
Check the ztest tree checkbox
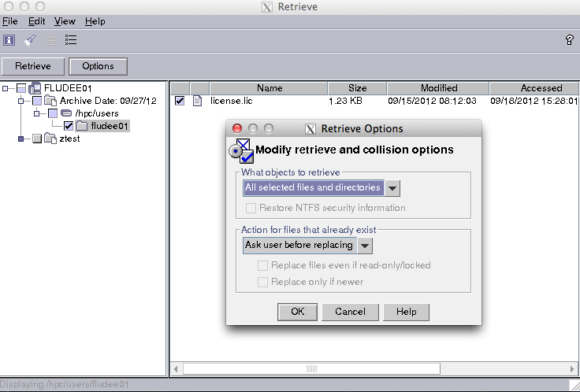coord(36,139)
